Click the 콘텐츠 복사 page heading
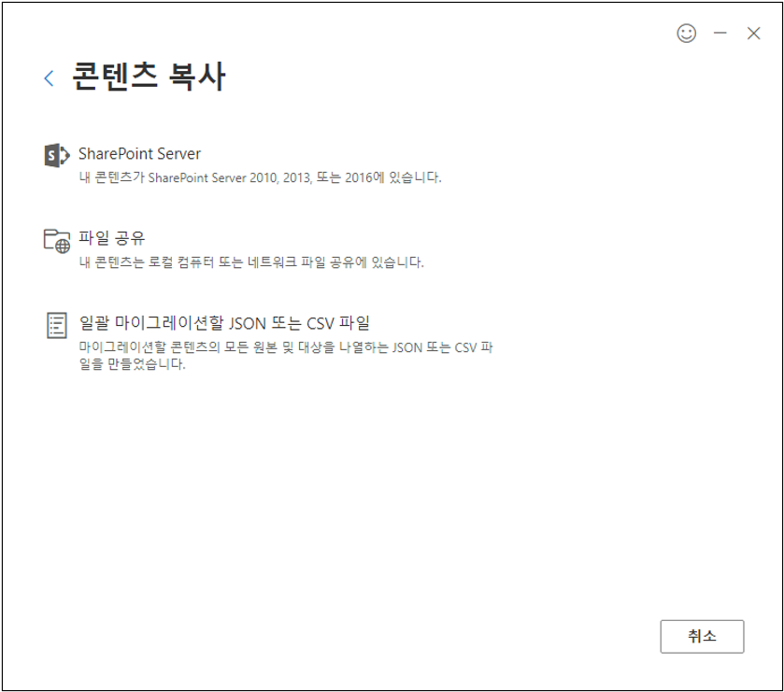 [x=149, y=77]
